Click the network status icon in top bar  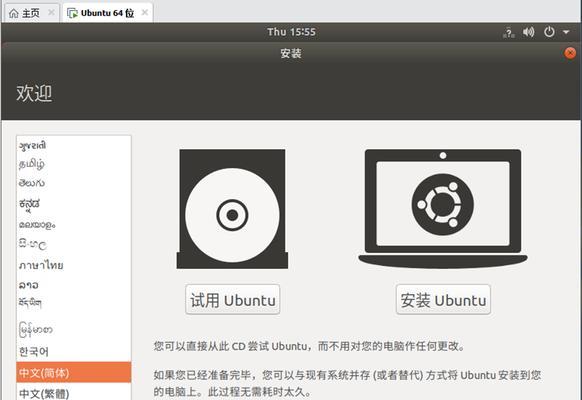point(509,33)
